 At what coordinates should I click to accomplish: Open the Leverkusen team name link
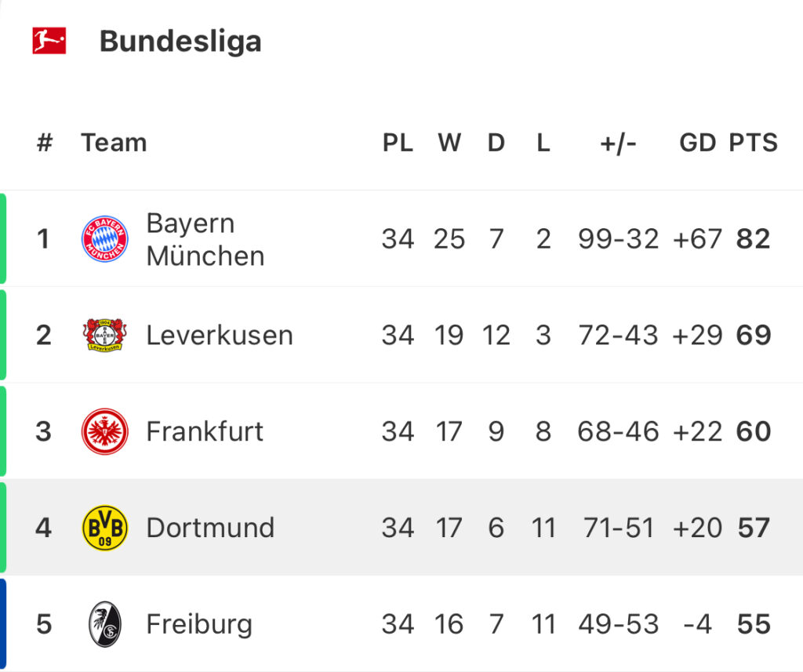click(x=220, y=336)
